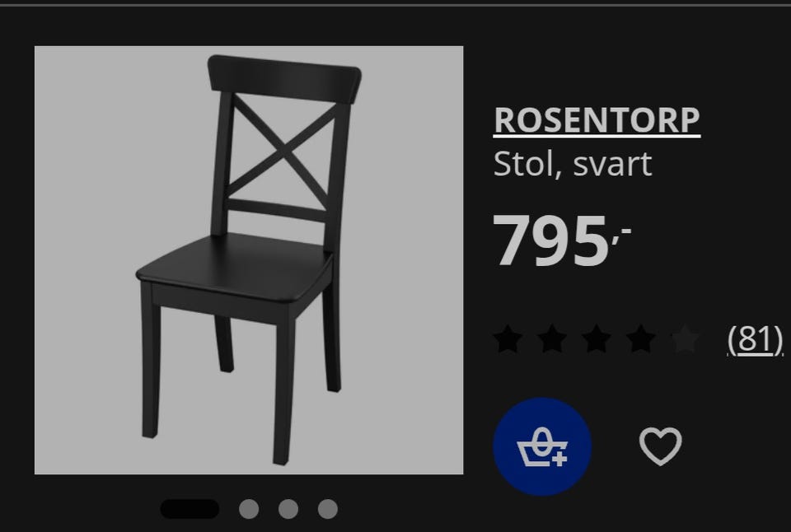Show the third product image via dot
The height and width of the screenshot is (532, 791).
(288, 509)
